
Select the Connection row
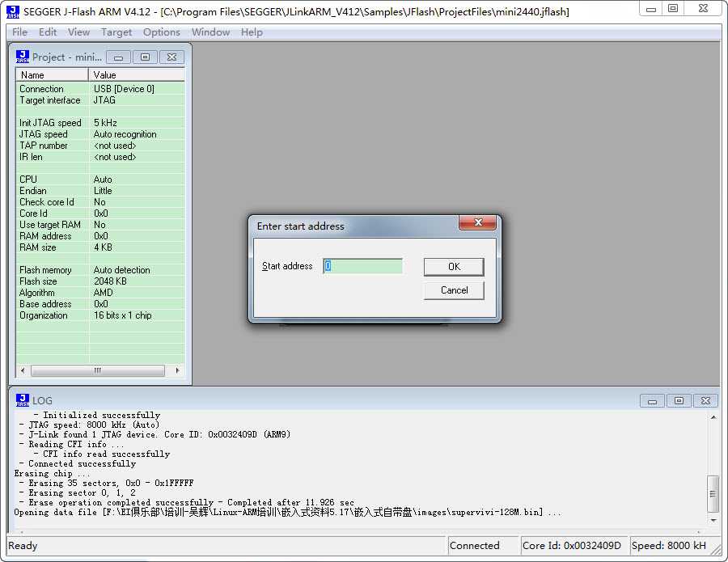coord(100,89)
